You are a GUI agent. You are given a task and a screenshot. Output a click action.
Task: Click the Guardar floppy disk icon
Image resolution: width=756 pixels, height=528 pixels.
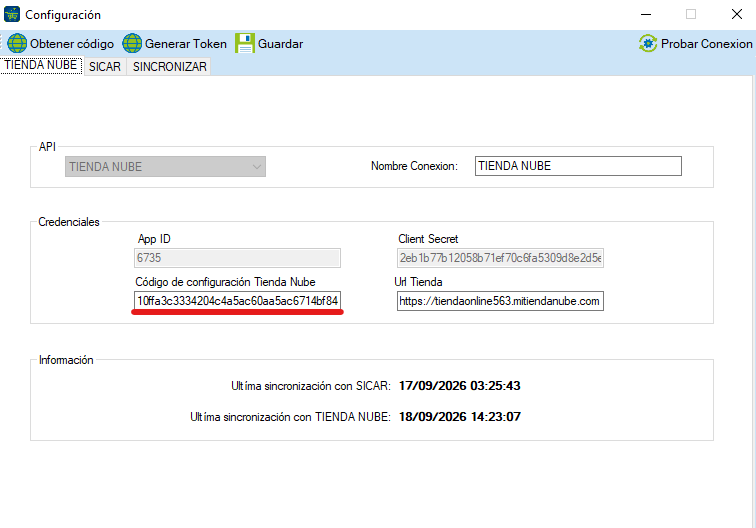[245, 43]
